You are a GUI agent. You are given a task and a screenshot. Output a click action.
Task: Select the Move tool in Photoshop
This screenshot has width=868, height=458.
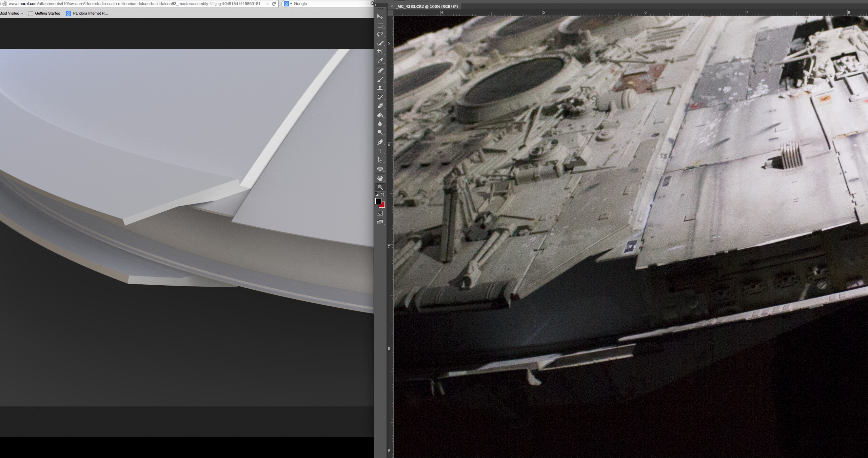(x=380, y=17)
